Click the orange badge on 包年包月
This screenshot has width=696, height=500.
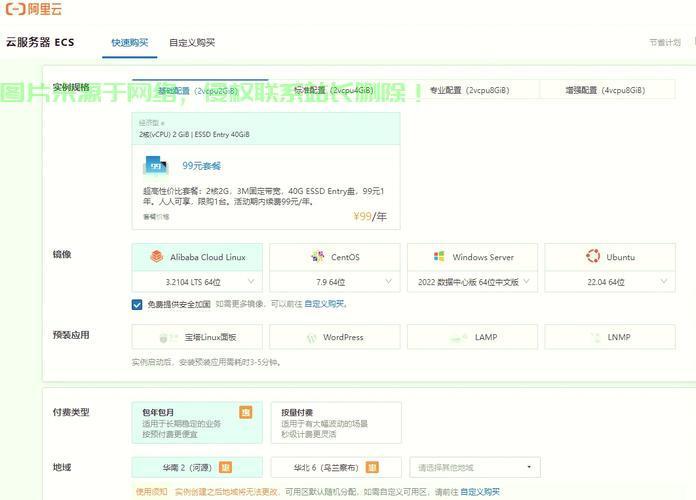coord(245,412)
